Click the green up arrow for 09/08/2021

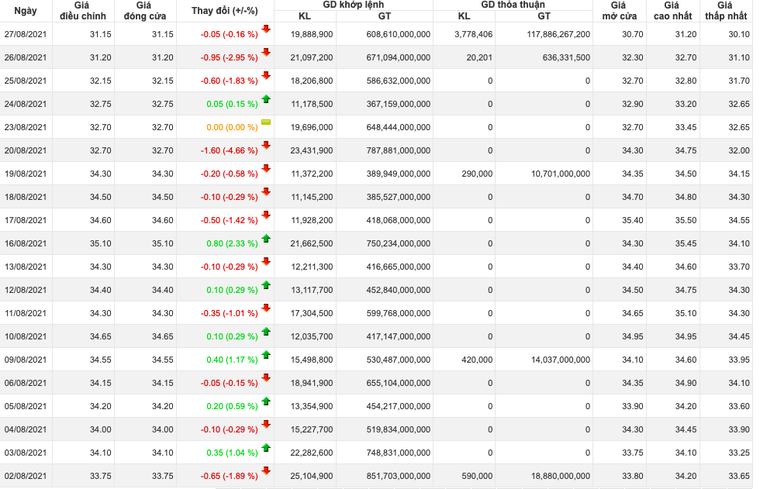coord(266,356)
